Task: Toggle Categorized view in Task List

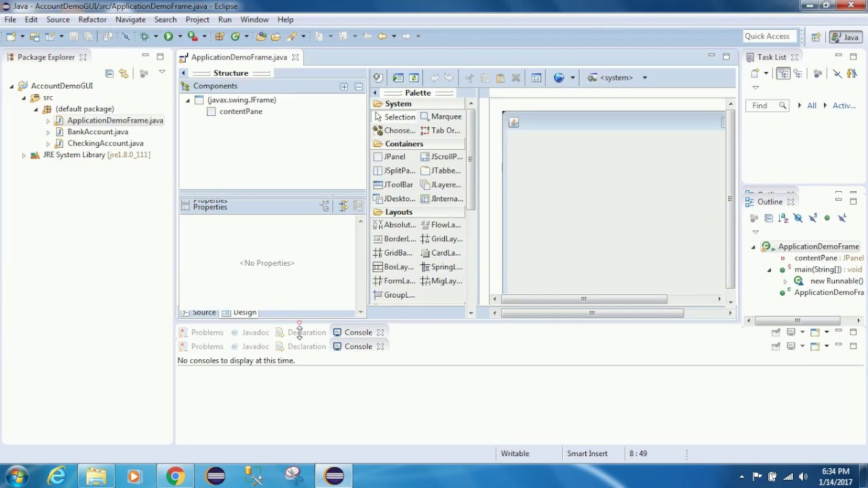Action: tap(783, 73)
